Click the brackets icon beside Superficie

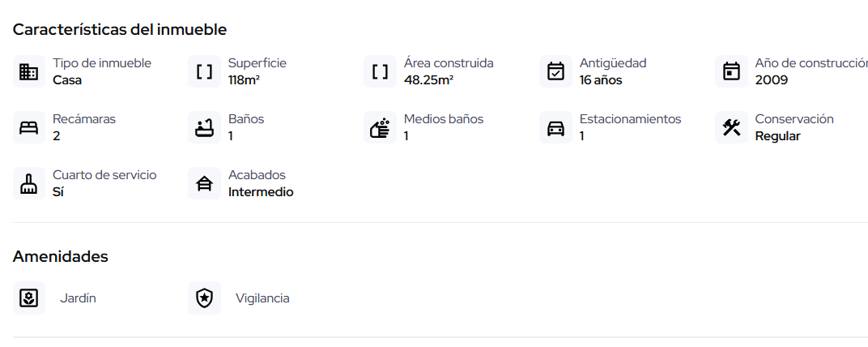pyautogui.click(x=205, y=71)
